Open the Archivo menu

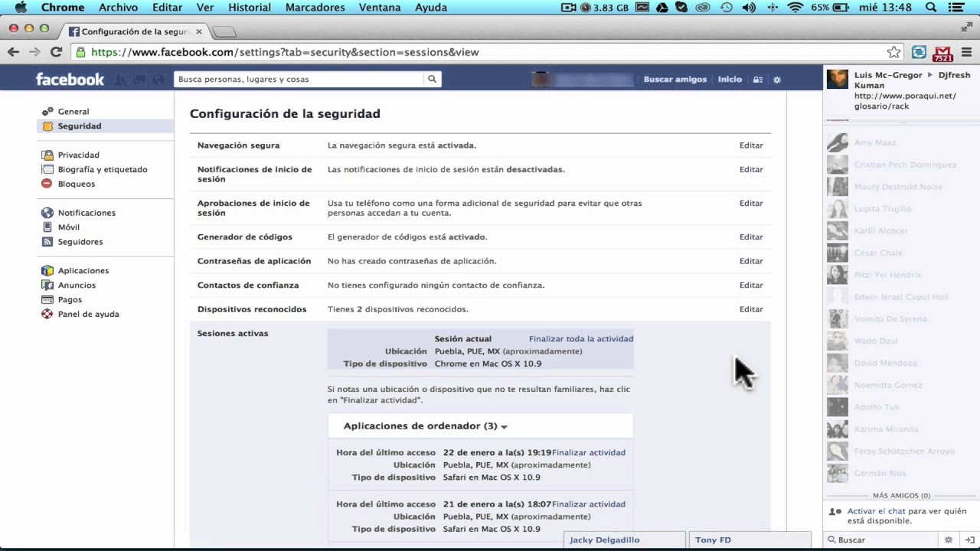pyautogui.click(x=118, y=8)
